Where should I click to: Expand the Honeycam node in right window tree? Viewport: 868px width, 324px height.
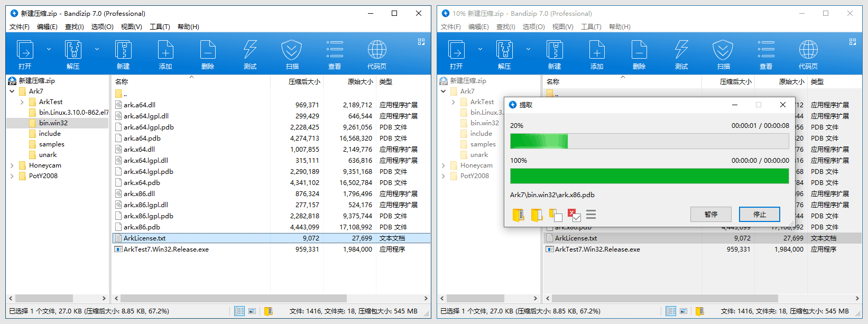(x=444, y=165)
